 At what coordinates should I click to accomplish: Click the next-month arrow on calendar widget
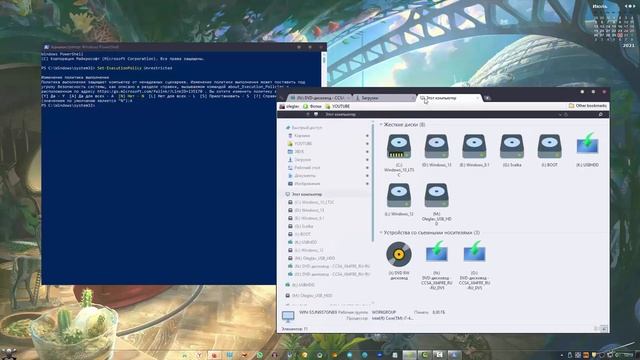pyautogui.click(x=633, y=6)
